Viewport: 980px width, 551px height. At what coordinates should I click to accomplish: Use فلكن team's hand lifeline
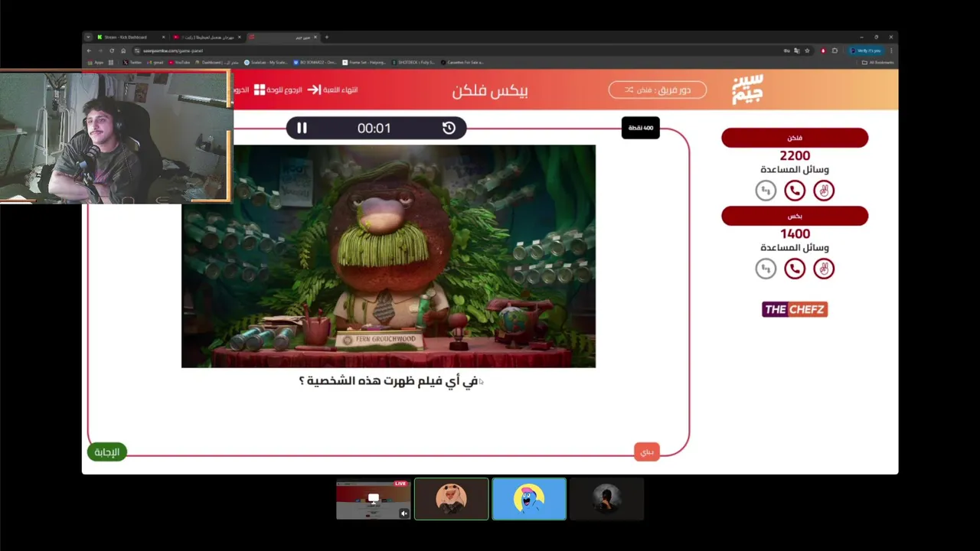click(x=824, y=191)
